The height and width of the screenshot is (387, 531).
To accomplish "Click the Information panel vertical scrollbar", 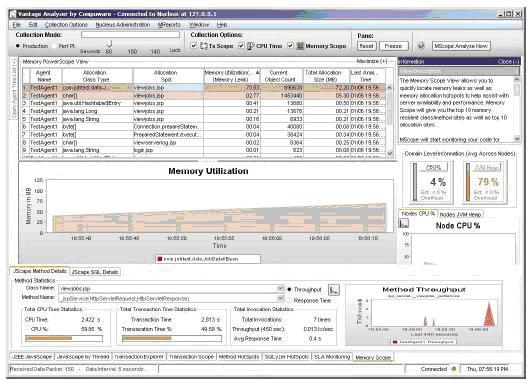I will (x=516, y=109).
